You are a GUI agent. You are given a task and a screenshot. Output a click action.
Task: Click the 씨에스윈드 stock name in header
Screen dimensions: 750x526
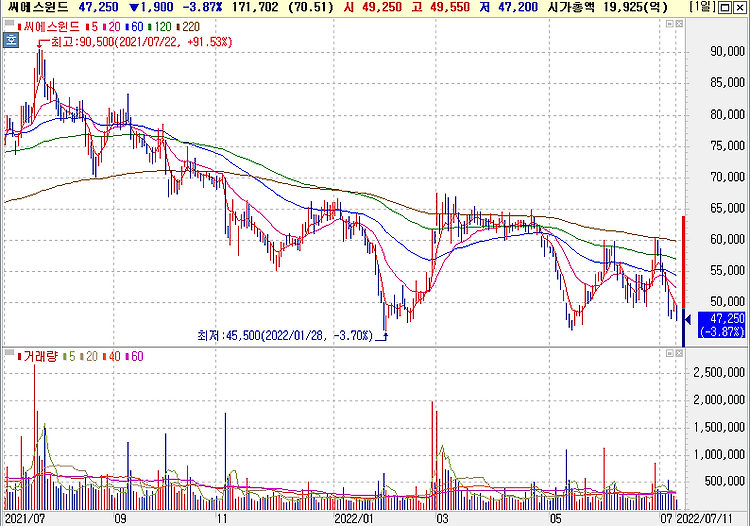pyautogui.click(x=38, y=7)
